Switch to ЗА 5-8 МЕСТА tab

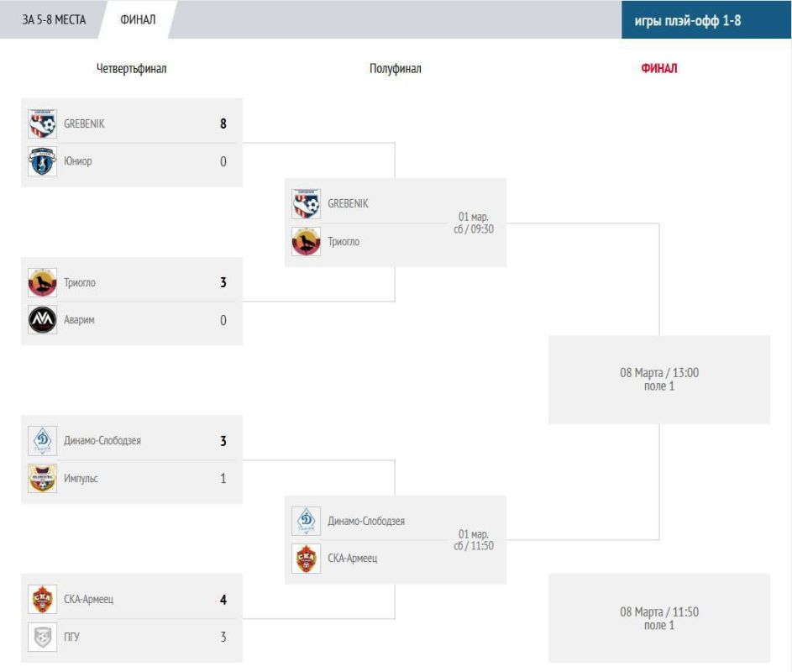[54, 19]
